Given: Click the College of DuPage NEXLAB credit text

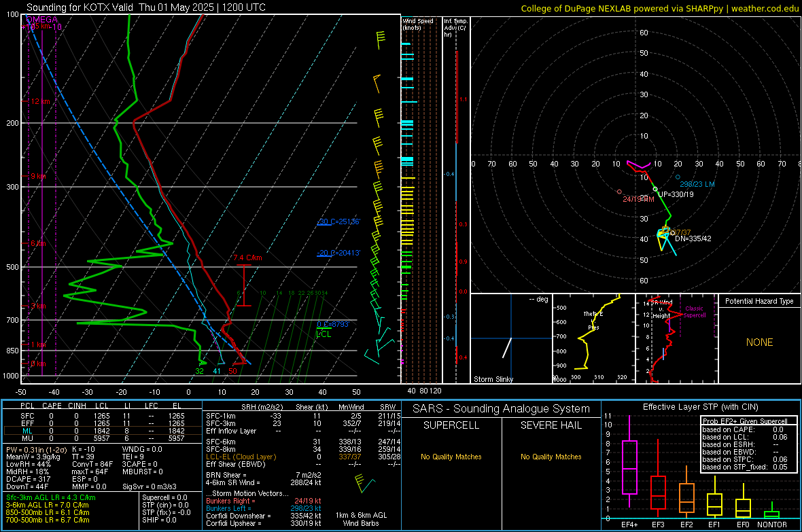Looking at the screenshot, I should tap(660, 8).
